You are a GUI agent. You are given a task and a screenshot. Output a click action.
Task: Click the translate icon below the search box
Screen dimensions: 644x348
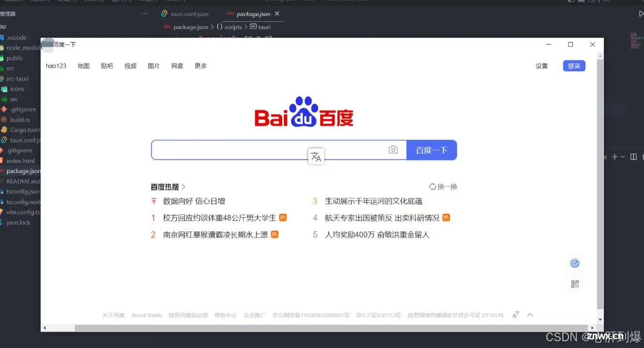316,157
